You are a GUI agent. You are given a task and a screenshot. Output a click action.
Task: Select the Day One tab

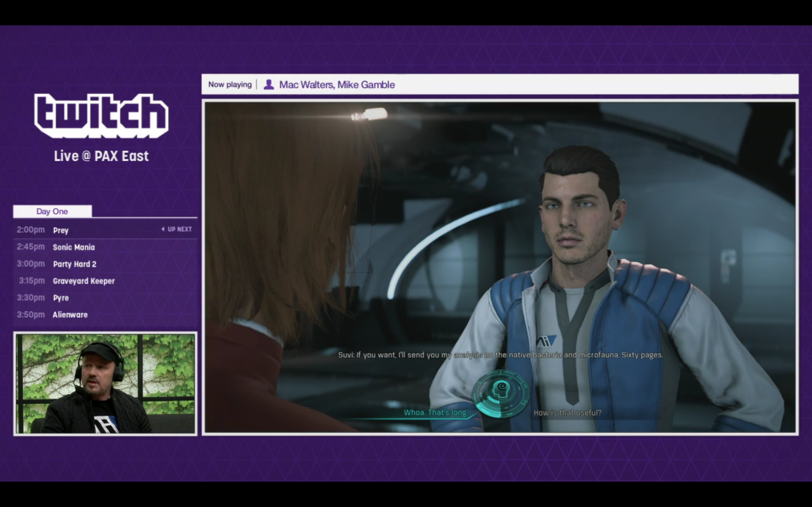[x=52, y=212]
